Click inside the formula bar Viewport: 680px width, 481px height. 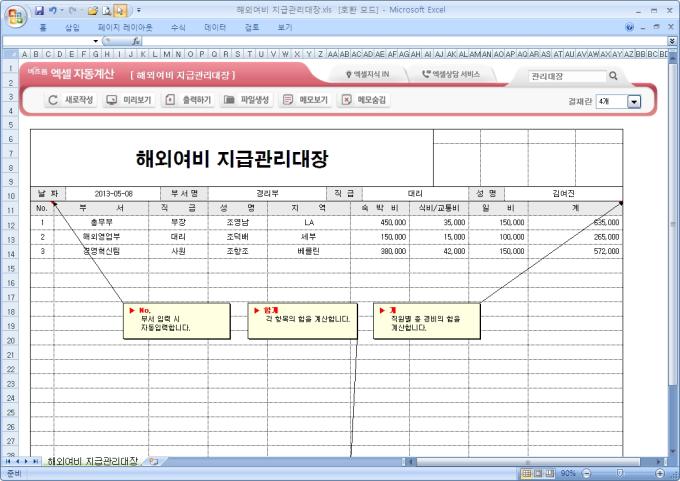point(405,41)
